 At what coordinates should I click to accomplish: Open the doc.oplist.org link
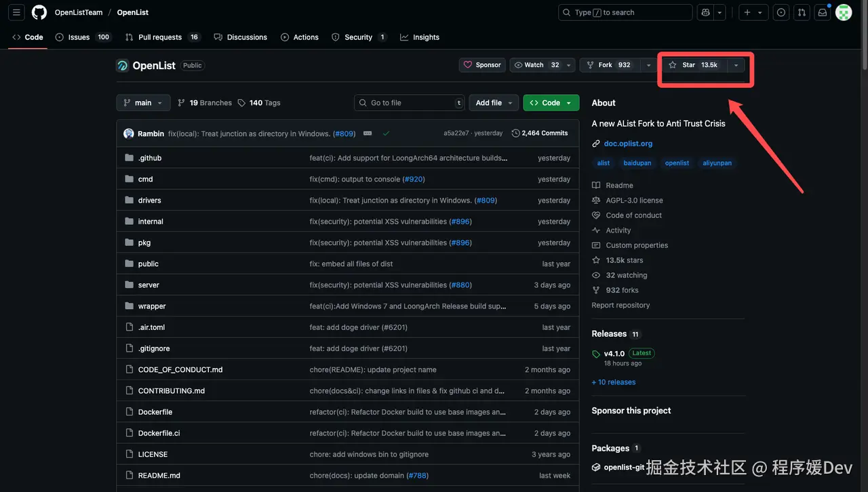pos(628,144)
